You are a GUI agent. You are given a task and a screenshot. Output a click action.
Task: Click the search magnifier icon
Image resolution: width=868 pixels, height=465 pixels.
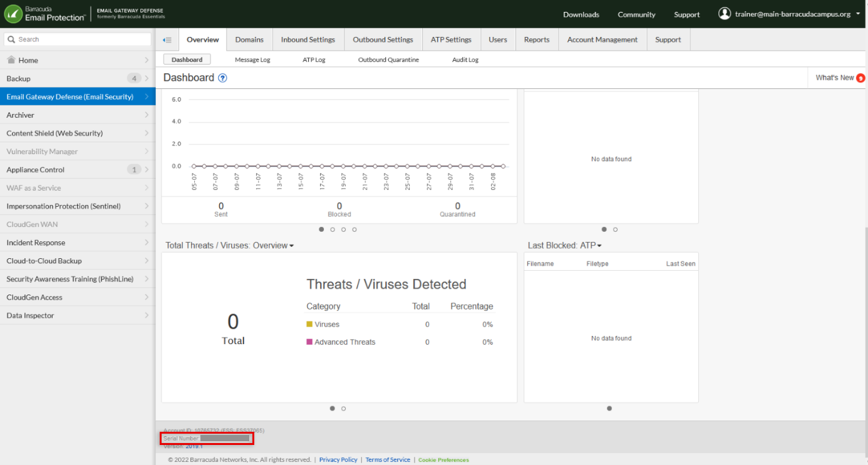pyautogui.click(x=11, y=39)
